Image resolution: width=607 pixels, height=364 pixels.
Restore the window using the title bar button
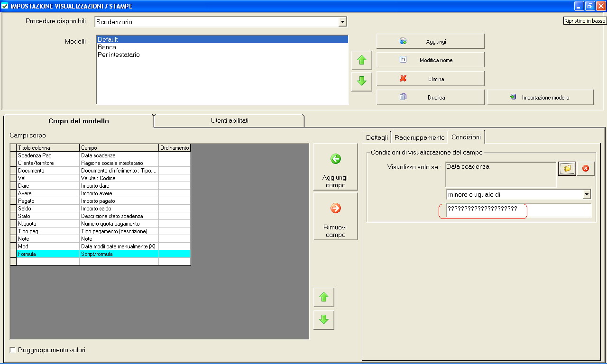pos(590,6)
